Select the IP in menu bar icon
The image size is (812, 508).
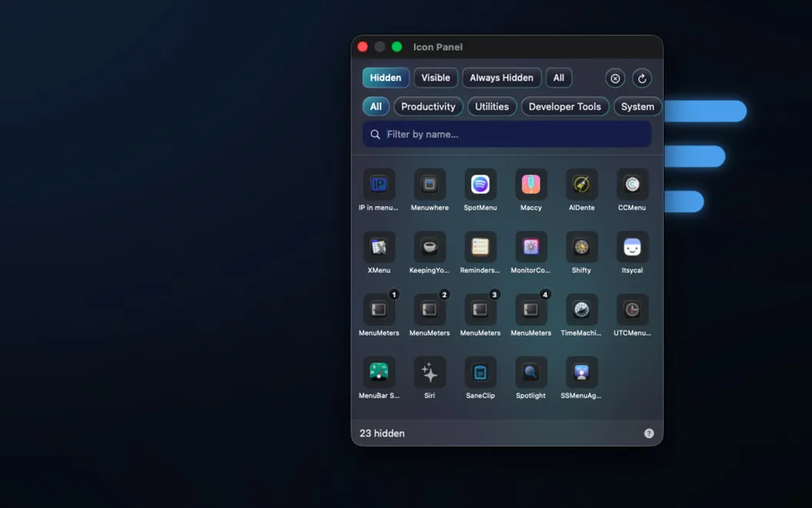(379, 185)
